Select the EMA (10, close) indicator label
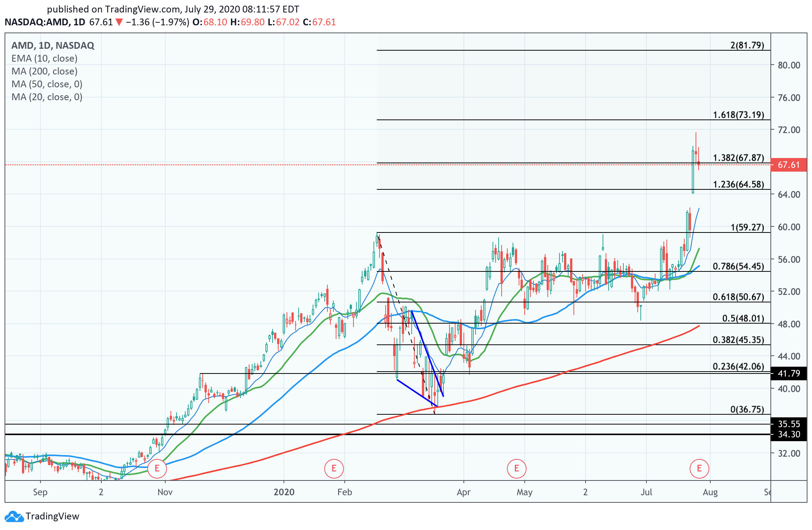Viewport: 812px width, 530px height. (x=44, y=58)
